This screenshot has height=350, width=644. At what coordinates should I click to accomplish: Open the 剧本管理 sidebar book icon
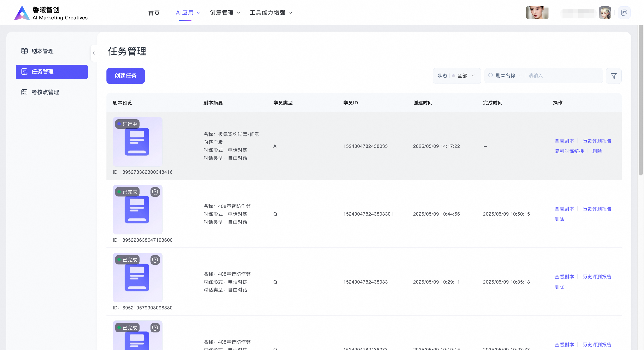[x=24, y=51]
